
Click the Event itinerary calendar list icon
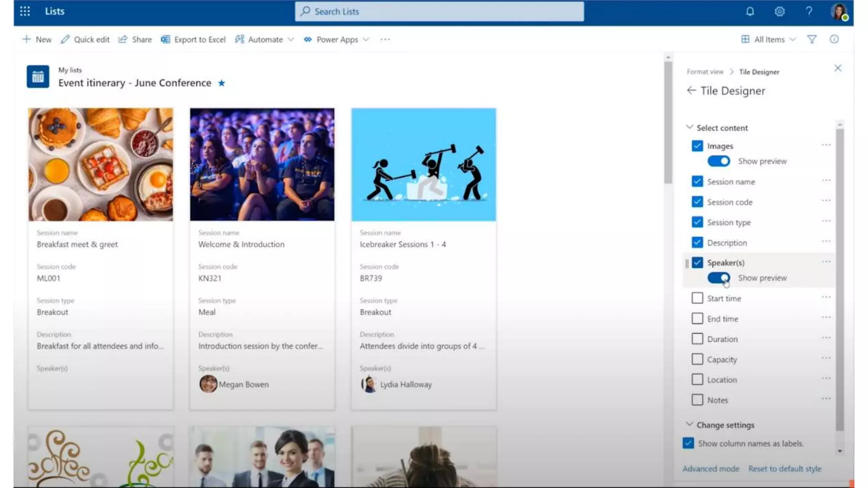[x=38, y=77]
